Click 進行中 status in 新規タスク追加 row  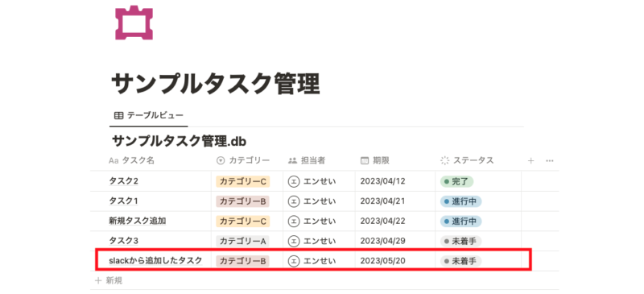coord(460,221)
